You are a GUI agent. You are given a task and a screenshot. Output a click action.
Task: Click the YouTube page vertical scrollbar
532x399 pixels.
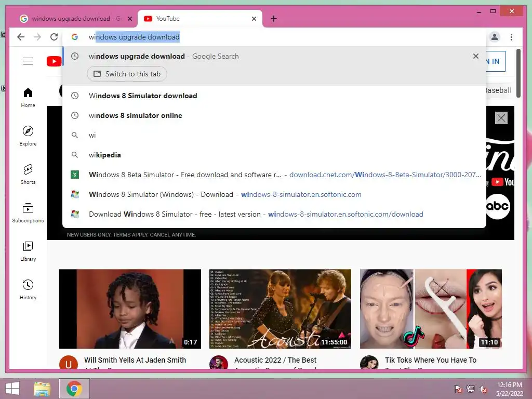click(x=518, y=73)
